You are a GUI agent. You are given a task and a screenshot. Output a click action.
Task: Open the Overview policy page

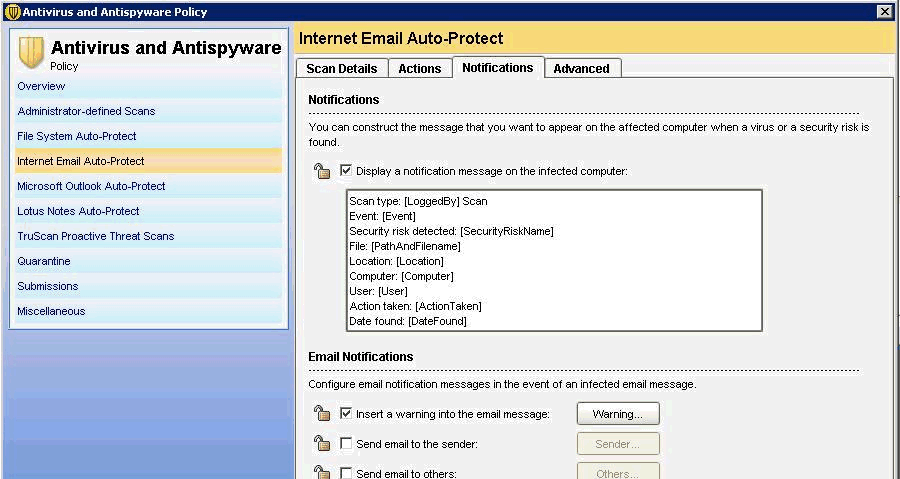point(149,86)
